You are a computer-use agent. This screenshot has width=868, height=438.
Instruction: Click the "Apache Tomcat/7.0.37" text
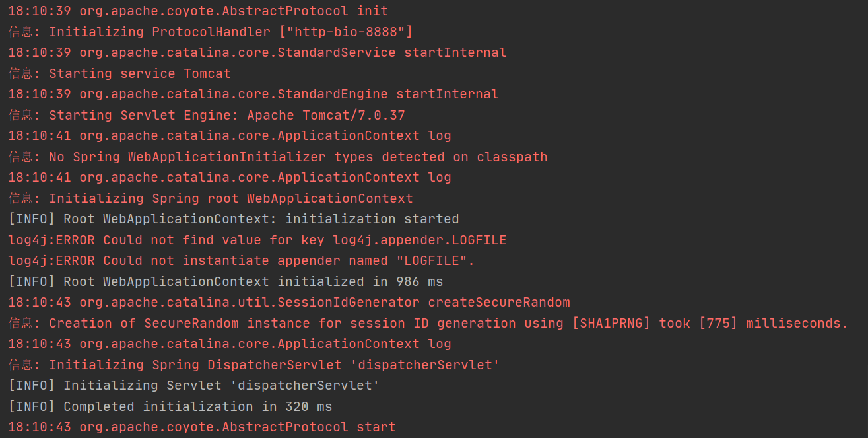pos(326,115)
